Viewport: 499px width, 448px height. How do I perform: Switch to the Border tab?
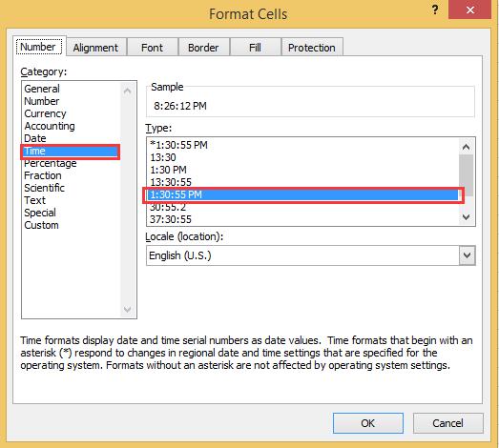point(203,48)
